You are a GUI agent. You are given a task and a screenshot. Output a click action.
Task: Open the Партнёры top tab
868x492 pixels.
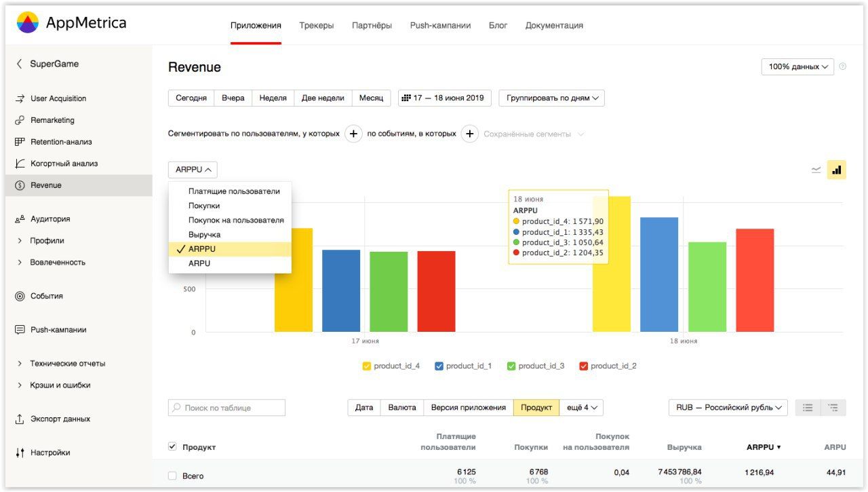coord(372,25)
